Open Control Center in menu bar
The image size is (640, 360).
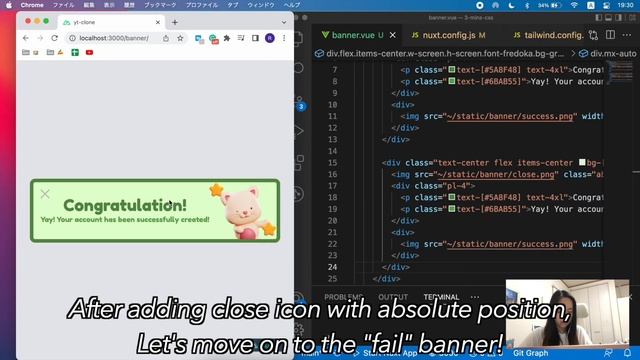[606, 5]
